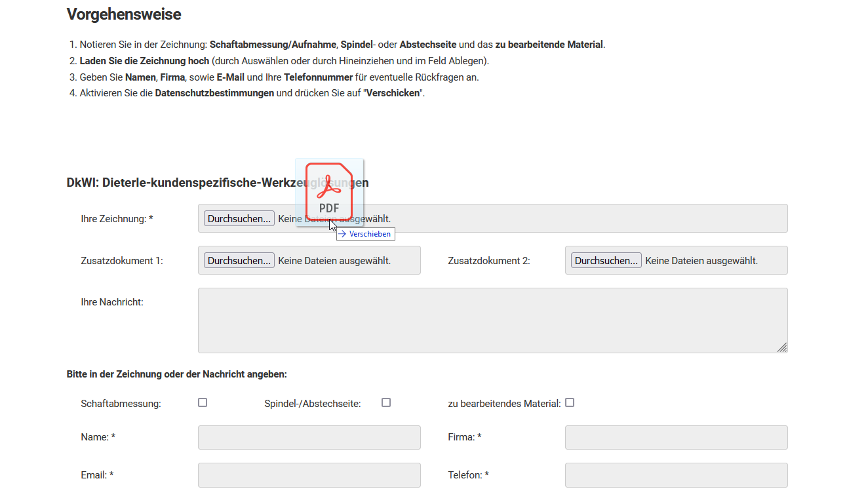Click the resize handle of the Nachricht box
The image size is (847, 504).
(x=783, y=348)
